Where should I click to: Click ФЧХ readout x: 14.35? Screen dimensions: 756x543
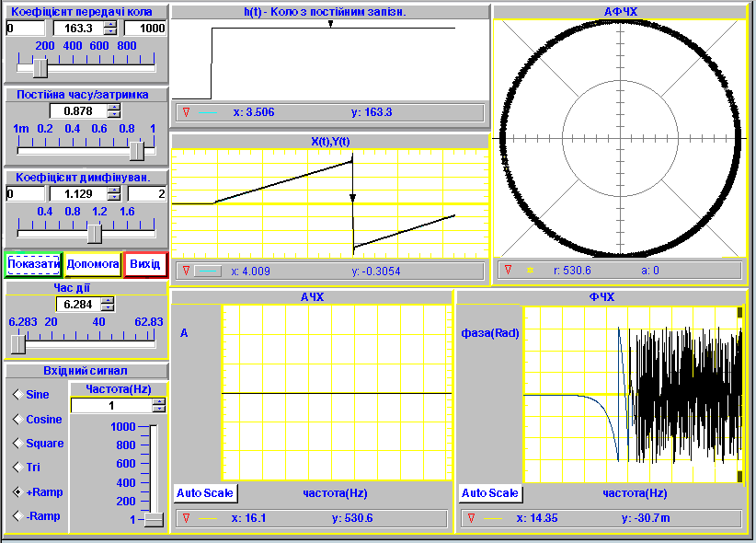(x=537, y=518)
